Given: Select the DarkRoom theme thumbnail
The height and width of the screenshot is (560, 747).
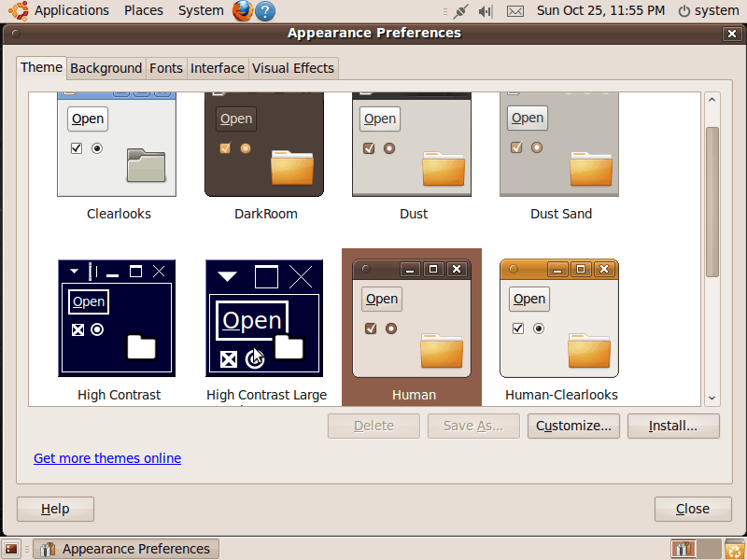Looking at the screenshot, I should tap(264, 145).
